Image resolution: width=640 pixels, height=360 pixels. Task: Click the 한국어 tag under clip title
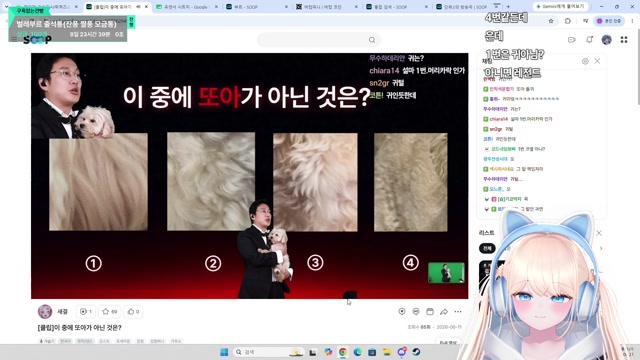tap(66, 341)
